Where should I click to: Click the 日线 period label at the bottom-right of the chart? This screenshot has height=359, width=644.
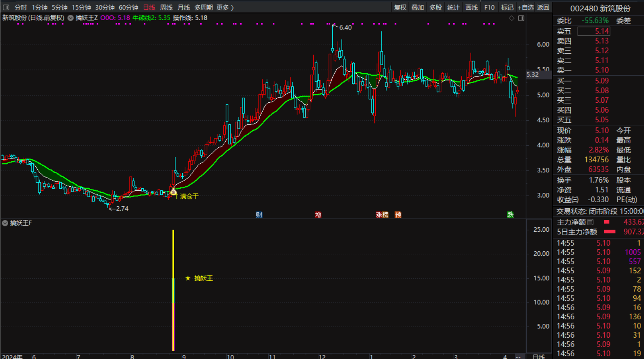click(538, 356)
